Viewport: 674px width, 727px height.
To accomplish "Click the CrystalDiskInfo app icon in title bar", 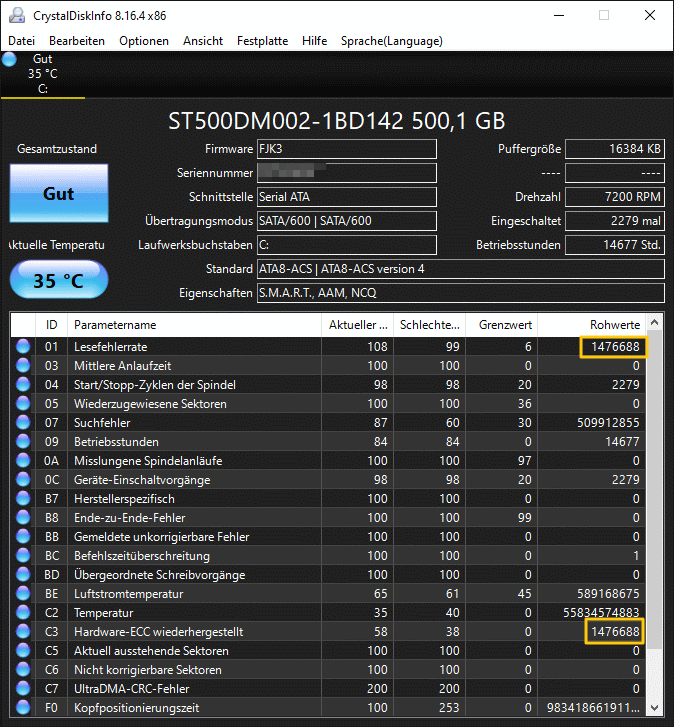I will (x=17, y=15).
